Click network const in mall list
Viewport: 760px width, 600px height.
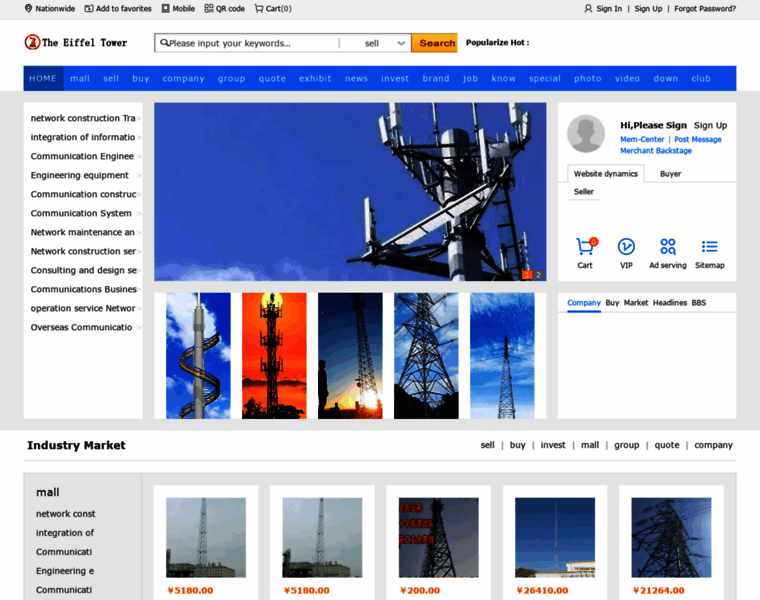coord(65,514)
